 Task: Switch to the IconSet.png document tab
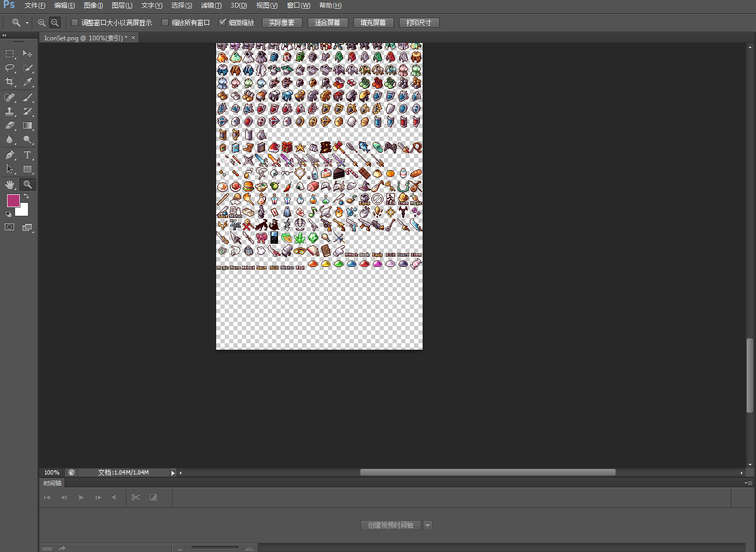point(86,38)
